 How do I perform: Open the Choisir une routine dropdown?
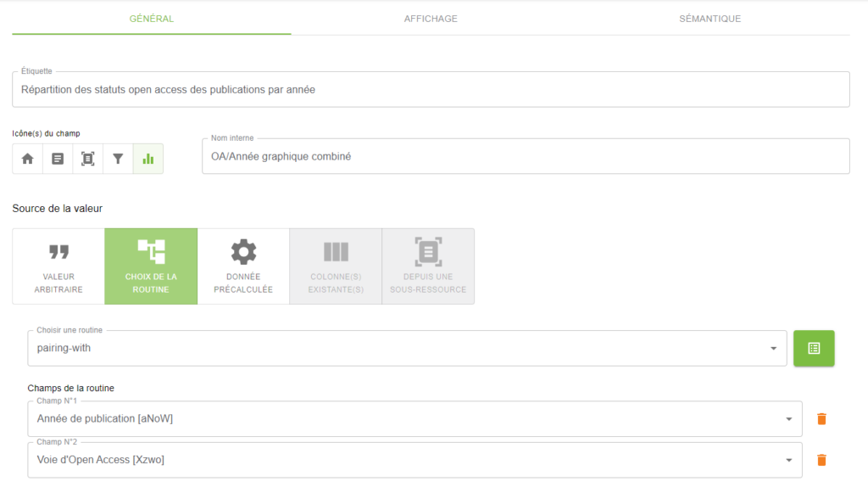[x=407, y=348]
